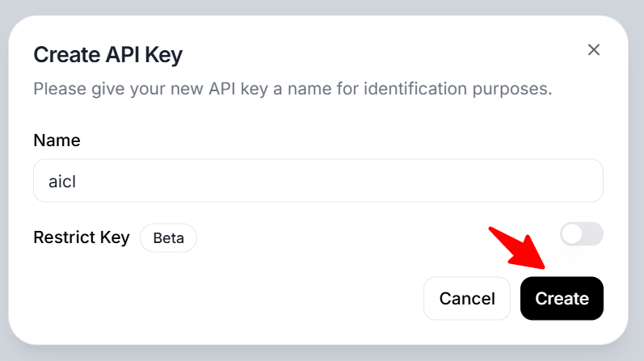Select the Beta pill next to Restrict Key
The width and height of the screenshot is (644, 361).
[168, 238]
